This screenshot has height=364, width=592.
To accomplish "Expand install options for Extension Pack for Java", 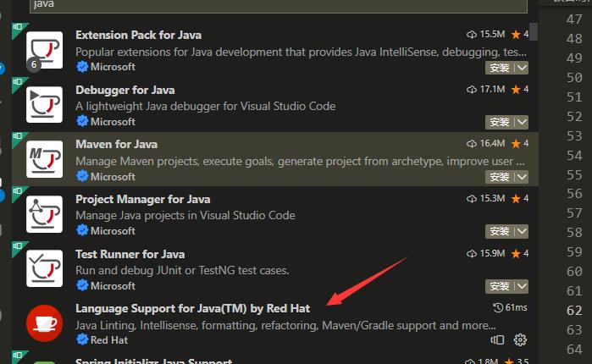I will (522, 68).
